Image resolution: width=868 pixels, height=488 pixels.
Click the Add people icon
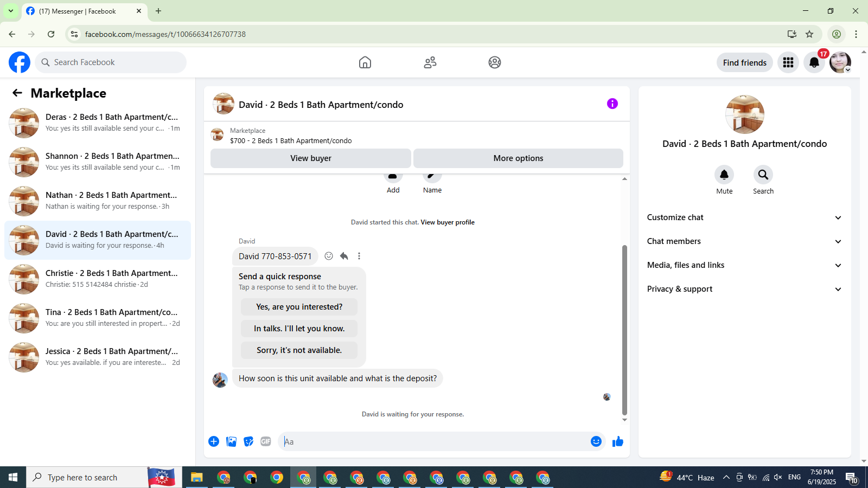[393, 177]
